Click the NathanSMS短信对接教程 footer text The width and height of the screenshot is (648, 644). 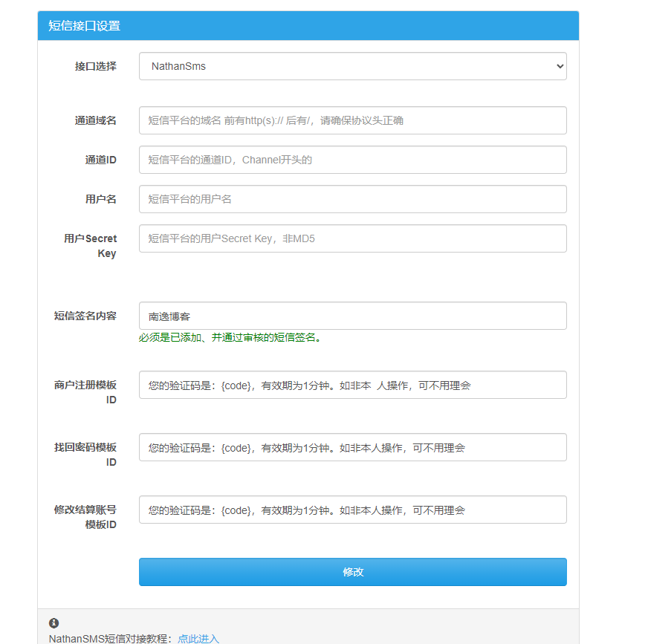click(x=108, y=638)
